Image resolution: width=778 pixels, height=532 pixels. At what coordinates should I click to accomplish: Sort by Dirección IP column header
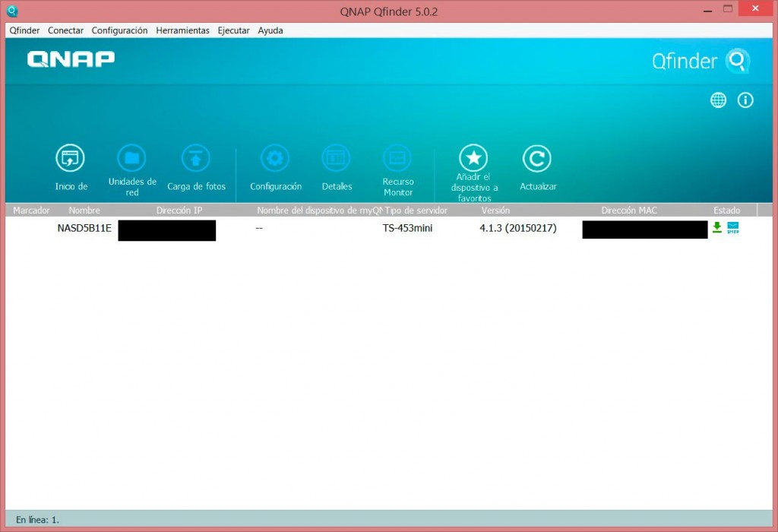pyautogui.click(x=179, y=211)
